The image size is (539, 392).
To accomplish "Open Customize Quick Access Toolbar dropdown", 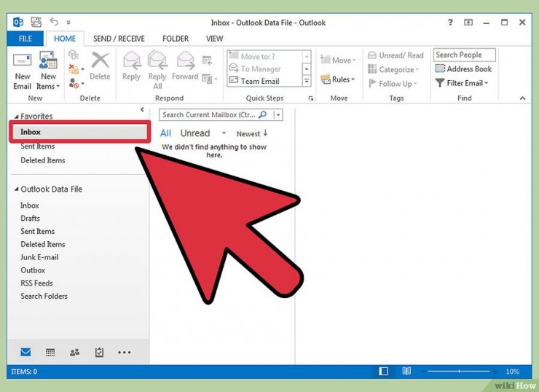I will pyautogui.click(x=68, y=23).
